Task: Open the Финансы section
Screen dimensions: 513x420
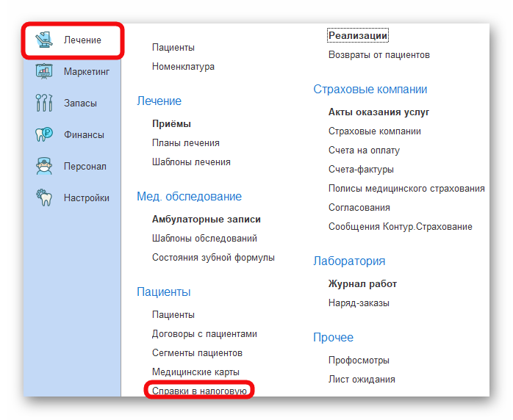Action: 73,134
